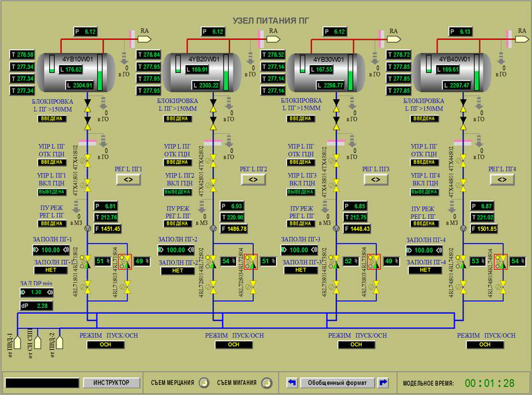Follow the RA arrow above 4YB40W01

pos(522,39)
